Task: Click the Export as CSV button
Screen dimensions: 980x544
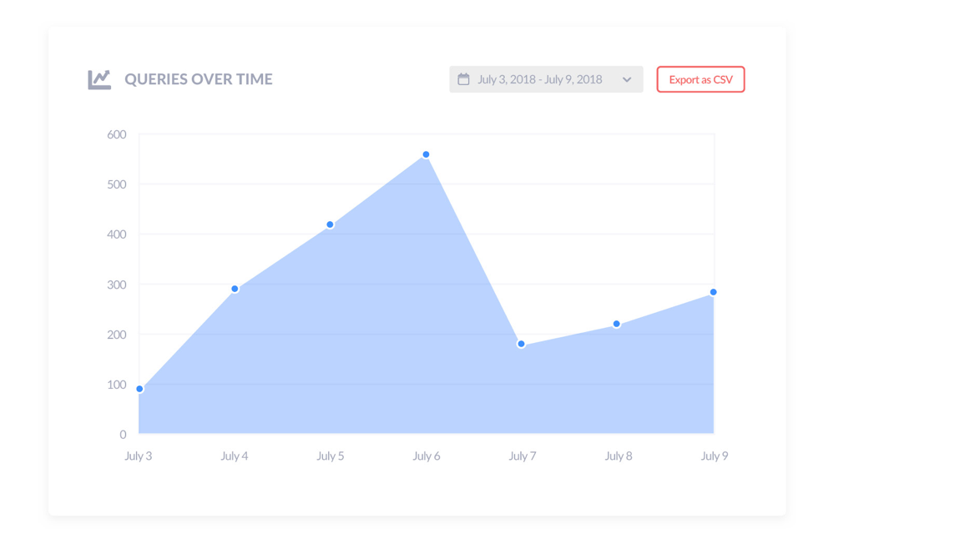Action: [x=700, y=78]
